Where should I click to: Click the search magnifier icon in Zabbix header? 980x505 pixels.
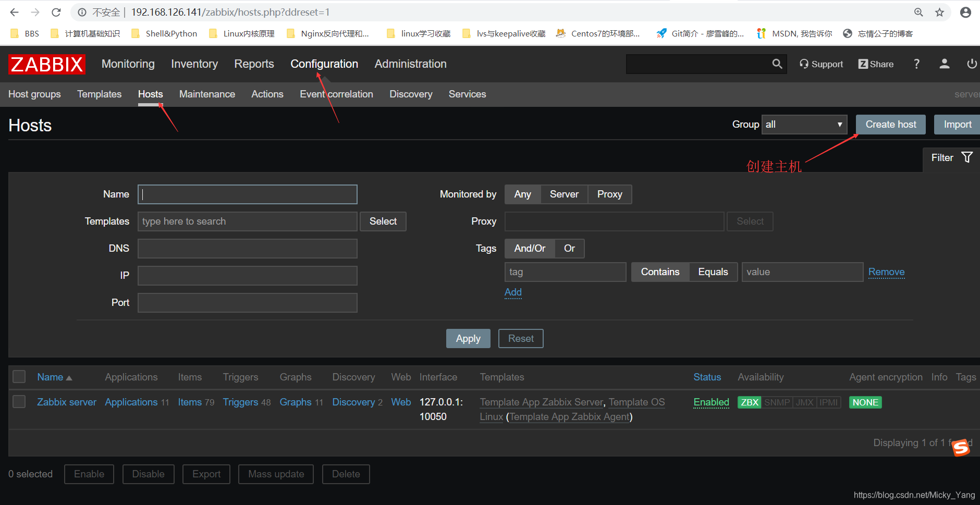[x=777, y=64]
